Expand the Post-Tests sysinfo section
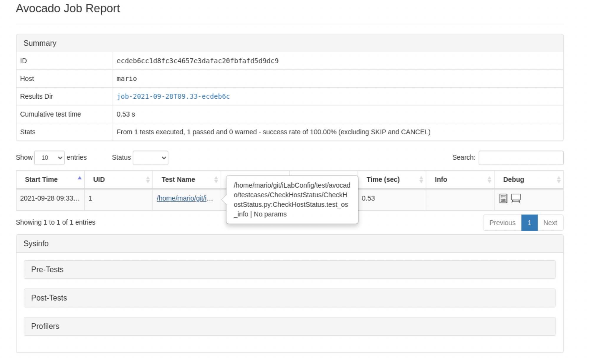 [49, 298]
